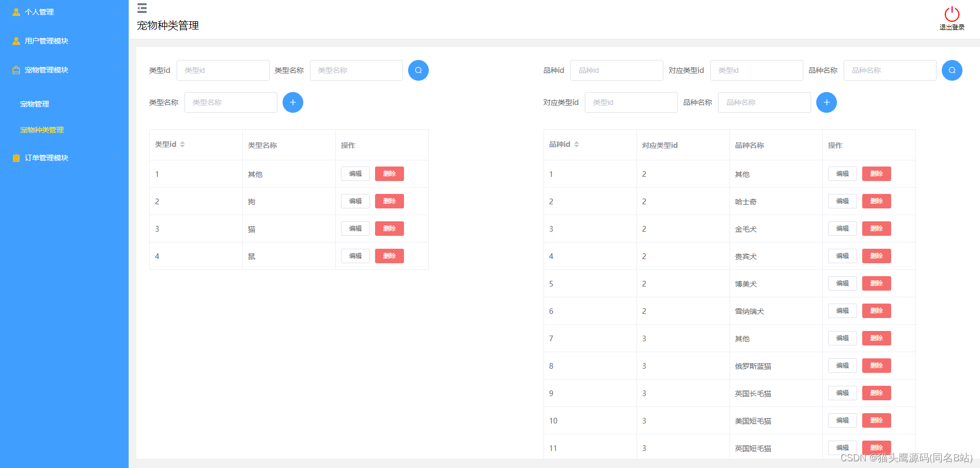This screenshot has height=468, width=980.
Task: 点击侧边栏个人管理图标
Action: tap(15, 11)
